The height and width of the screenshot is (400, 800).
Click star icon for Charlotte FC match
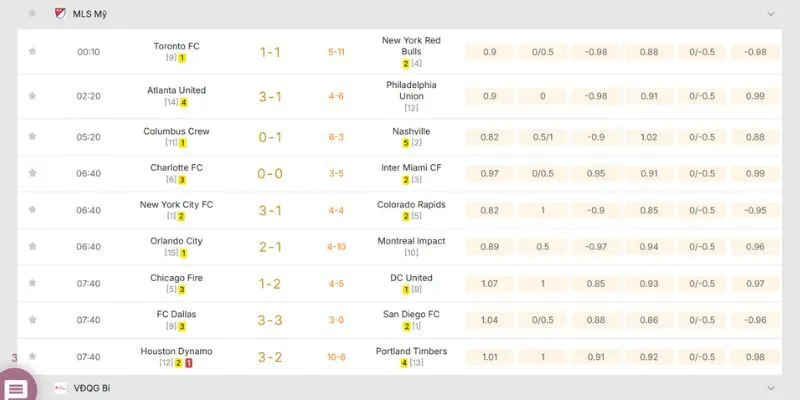click(x=32, y=174)
